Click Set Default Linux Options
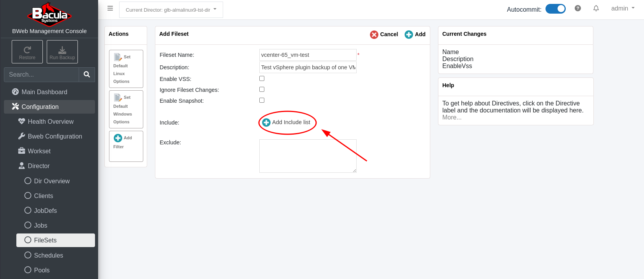This screenshot has width=644, height=279. click(x=126, y=69)
